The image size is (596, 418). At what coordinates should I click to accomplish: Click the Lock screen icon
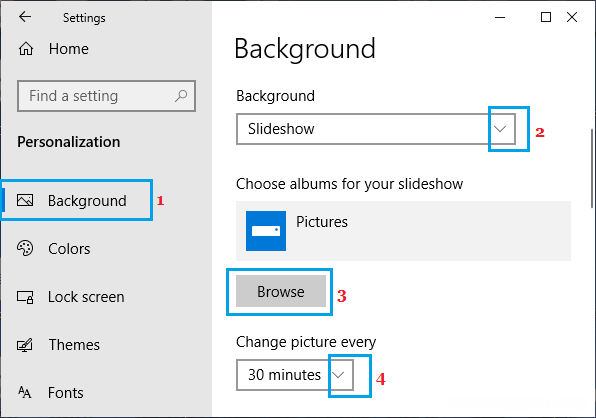click(25, 297)
